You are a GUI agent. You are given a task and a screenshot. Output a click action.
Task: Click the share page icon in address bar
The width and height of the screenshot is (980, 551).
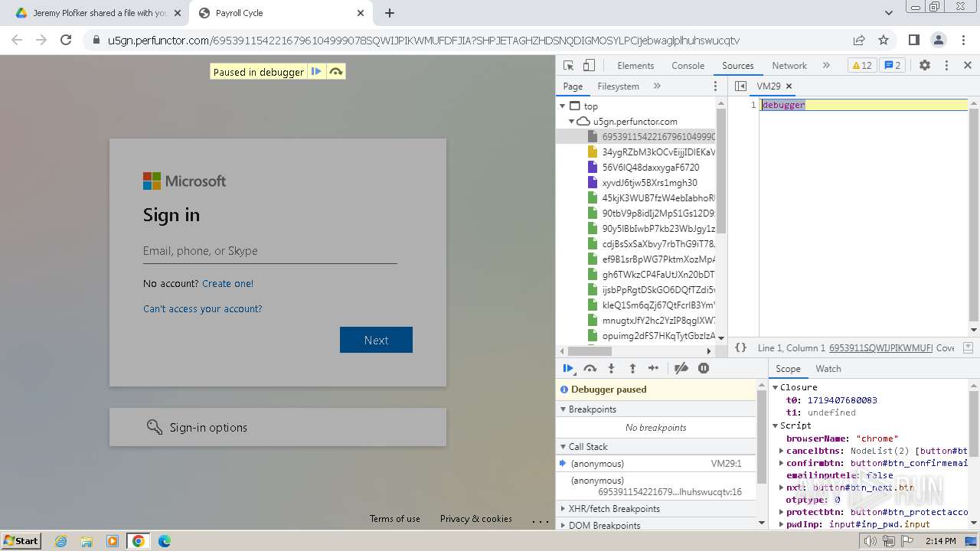(x=859, y=40)
